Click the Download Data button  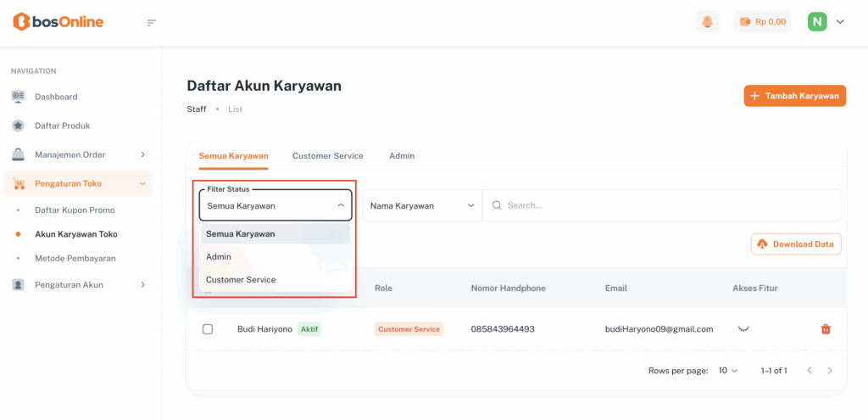795,244
